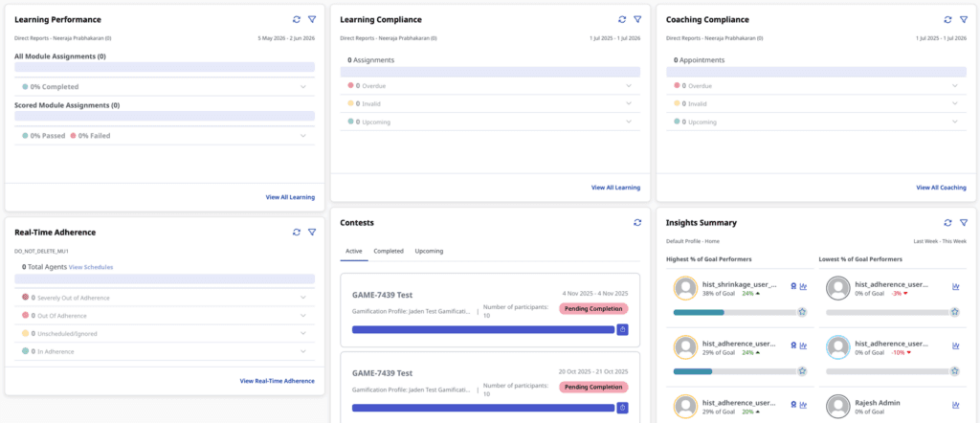
Task: Open the Insights Summary filter
Action: coord(964,222)
